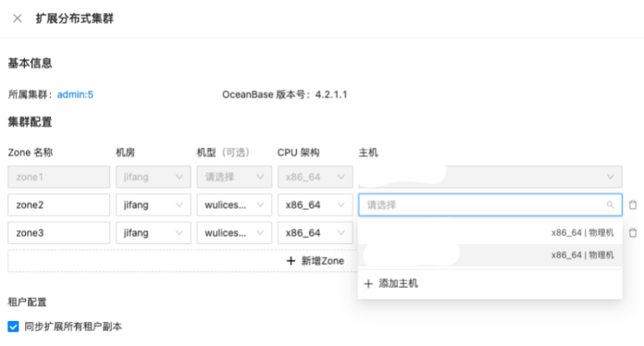The width and height of the screenshot is (644, 346).
Task: Open the zone2 CPU 架构 x86_64 dropdown
Action: 315,204
